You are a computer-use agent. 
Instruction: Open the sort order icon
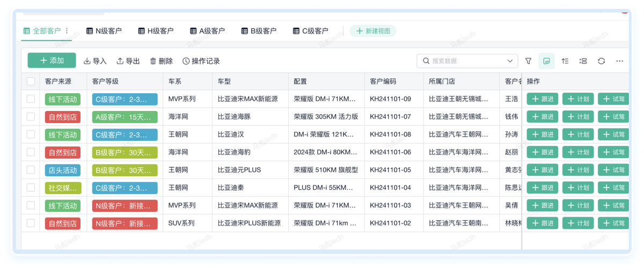pos(565,61)
